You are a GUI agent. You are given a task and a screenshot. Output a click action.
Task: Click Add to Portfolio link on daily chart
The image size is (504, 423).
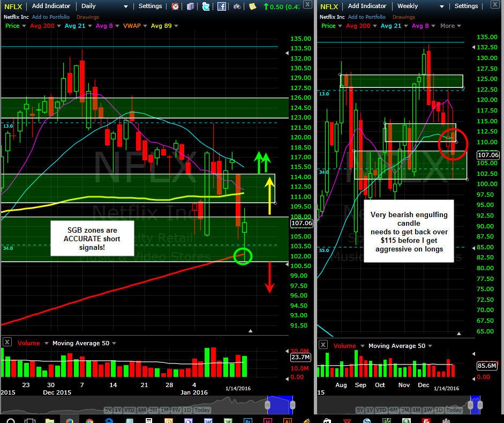(x=51, y=17)
